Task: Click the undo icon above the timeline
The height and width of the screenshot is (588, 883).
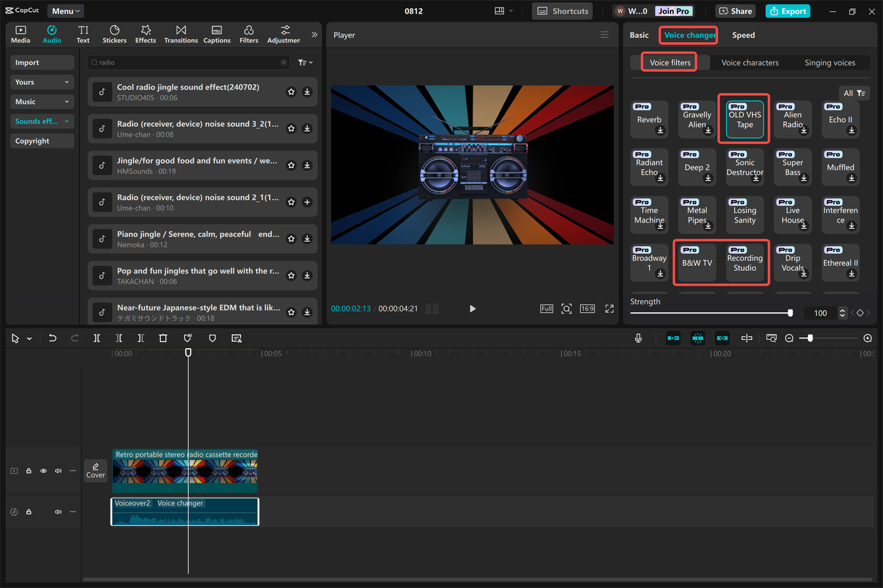Action: point(52,338)
